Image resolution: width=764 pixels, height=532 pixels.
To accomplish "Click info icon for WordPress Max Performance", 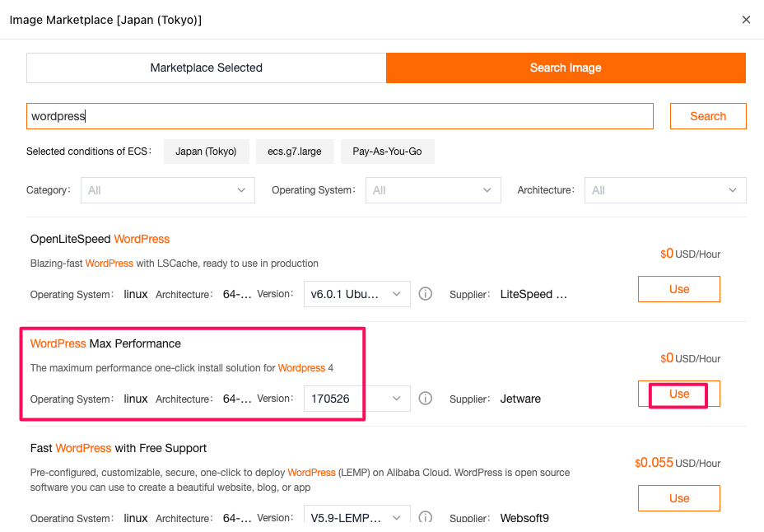I will click(426, 399).
